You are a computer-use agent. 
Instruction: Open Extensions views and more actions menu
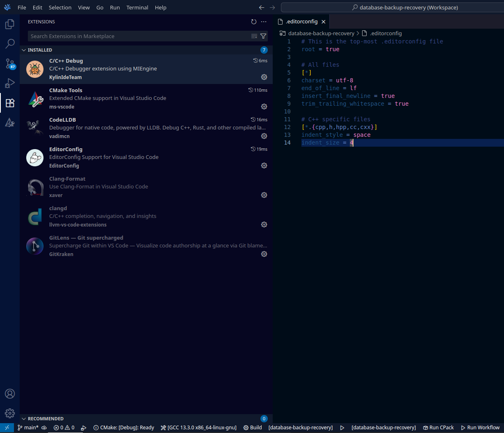(x=264, y=22)
